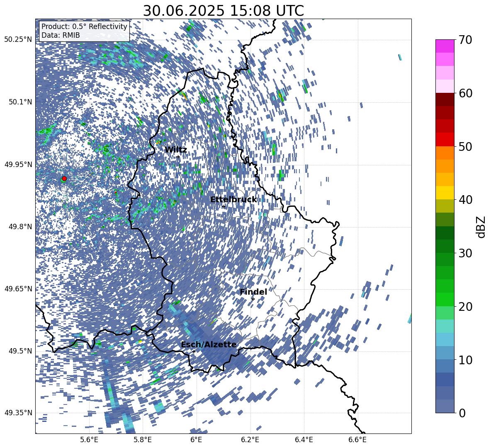Click the 6.4°E longitude tick label
Screen dimensions: 491x448
[x=304, y=440]
